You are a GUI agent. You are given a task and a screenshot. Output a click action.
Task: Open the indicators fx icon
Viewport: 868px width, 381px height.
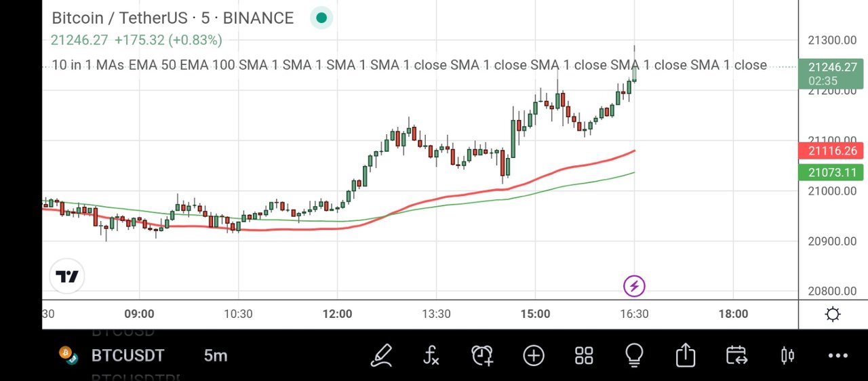click(431, 355)
